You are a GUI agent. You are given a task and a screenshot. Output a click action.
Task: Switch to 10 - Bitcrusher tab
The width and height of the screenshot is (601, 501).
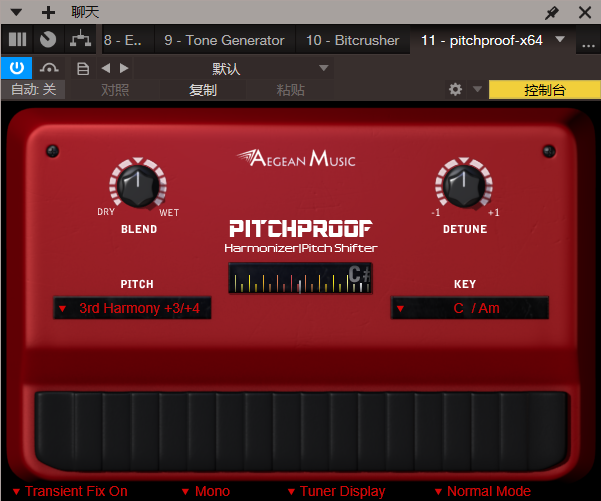tap(353, 40)
